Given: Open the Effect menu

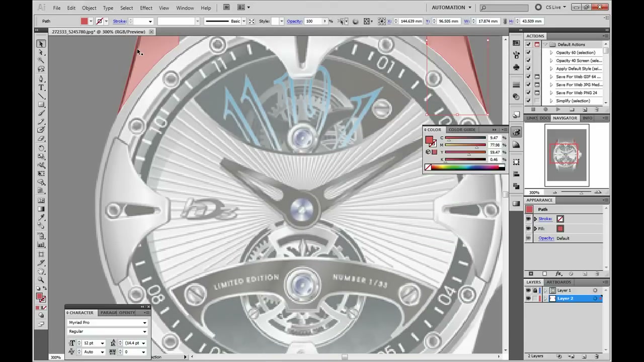Looking at the screenshot, I should 146,8.
